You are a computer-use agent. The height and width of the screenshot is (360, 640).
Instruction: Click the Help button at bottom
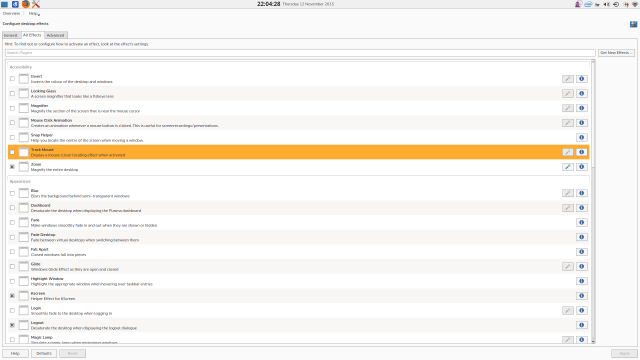coord(16,353)
